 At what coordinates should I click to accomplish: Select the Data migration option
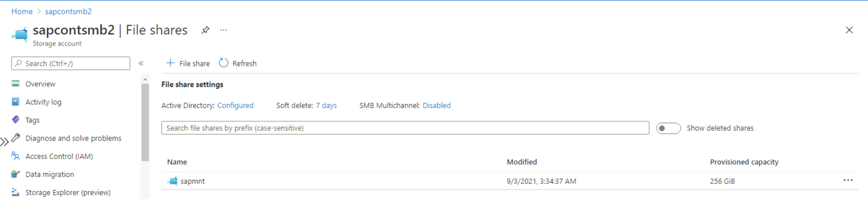(50, 174)
